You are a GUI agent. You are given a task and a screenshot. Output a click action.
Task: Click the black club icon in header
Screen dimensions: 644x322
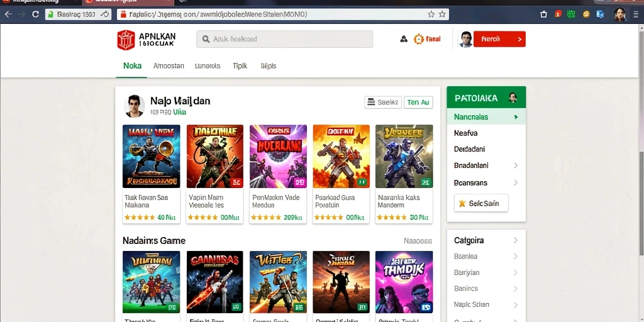coord(403,39)
